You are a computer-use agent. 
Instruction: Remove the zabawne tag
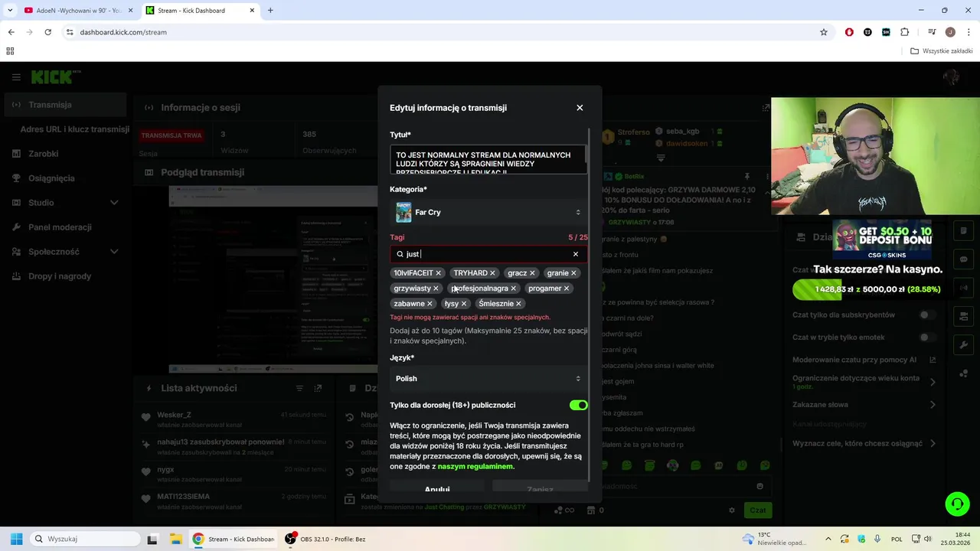430,304
